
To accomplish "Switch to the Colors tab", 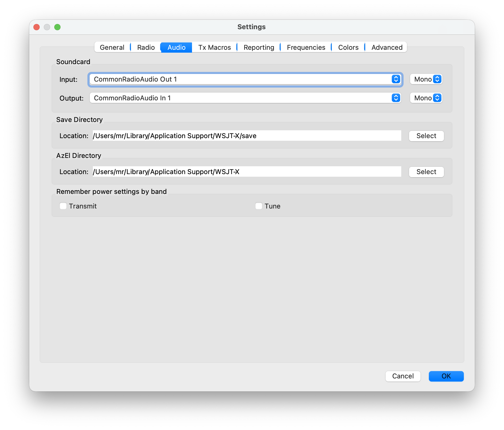I will [x=348, y=47].
